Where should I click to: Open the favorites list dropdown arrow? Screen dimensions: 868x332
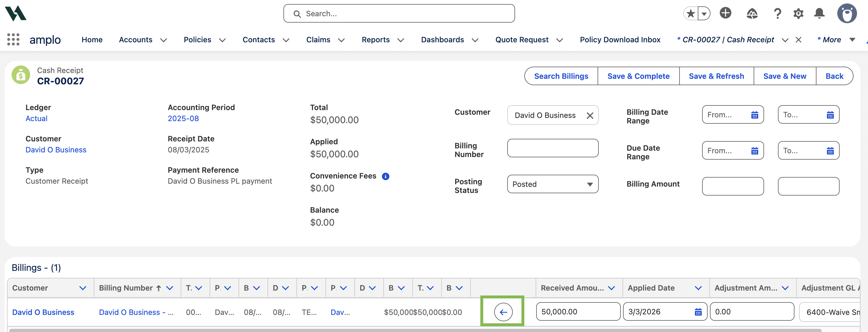click(x=704, y=14)
